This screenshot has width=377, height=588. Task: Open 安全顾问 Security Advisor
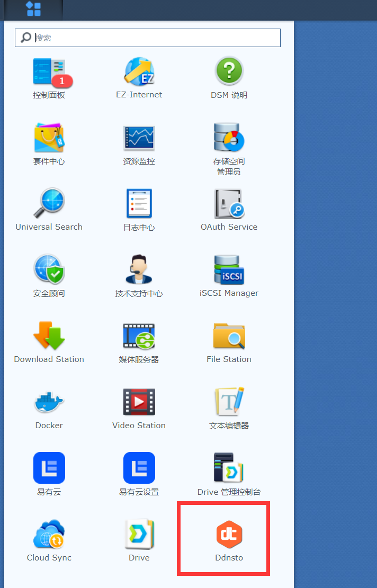(49, 276)
